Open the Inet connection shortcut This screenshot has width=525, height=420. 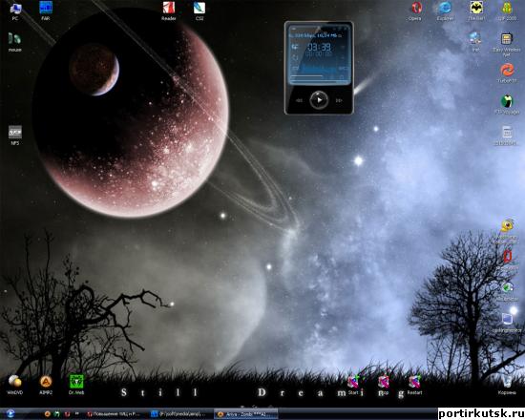(475, 42)
